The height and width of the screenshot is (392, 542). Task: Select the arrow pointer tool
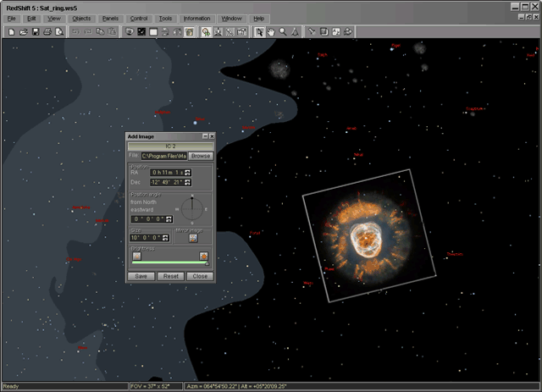coord(259,31)
